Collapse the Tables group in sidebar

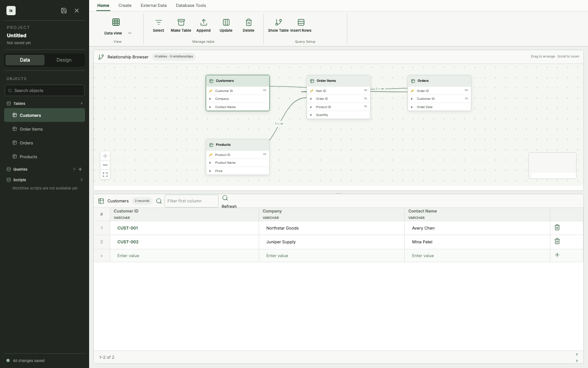coord(45,103)
